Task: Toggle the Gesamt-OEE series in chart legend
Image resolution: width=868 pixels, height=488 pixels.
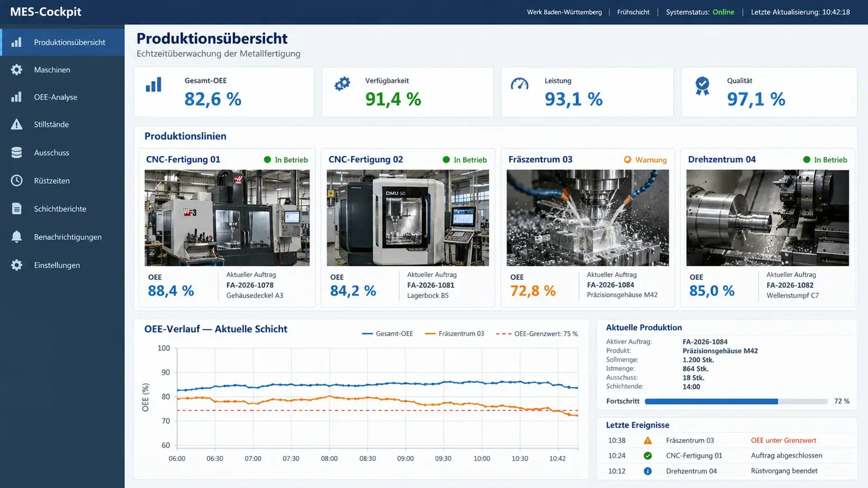Action: (x=387, y=333)
